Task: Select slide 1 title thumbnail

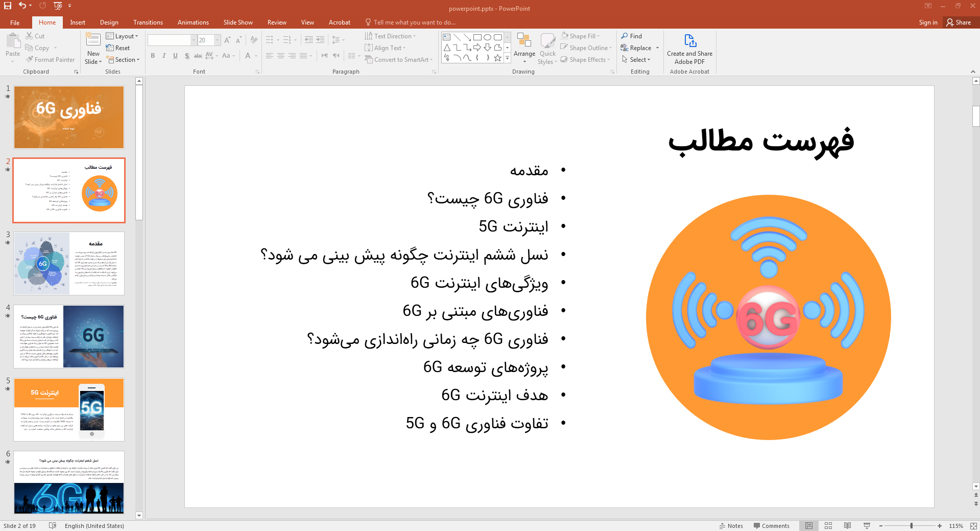Action: click(69, 117)
